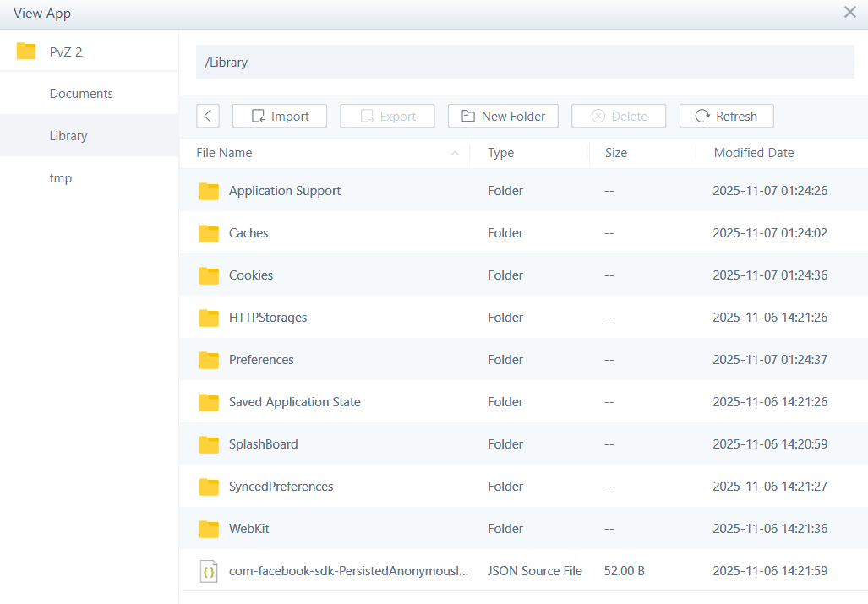The width and height of the screenshot is (868, 604).
Task: Click the date 2025-11-07 01:24:26
Action: [770, 191]
